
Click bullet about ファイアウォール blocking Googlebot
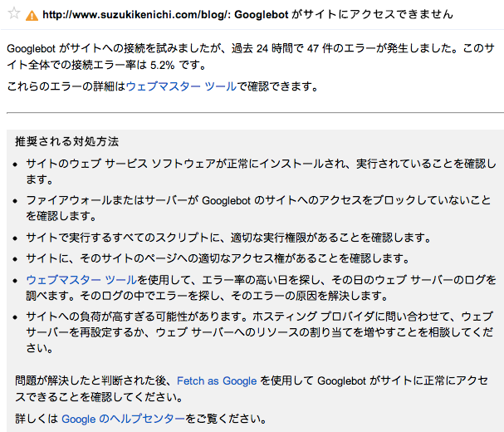tap(258, 208)
